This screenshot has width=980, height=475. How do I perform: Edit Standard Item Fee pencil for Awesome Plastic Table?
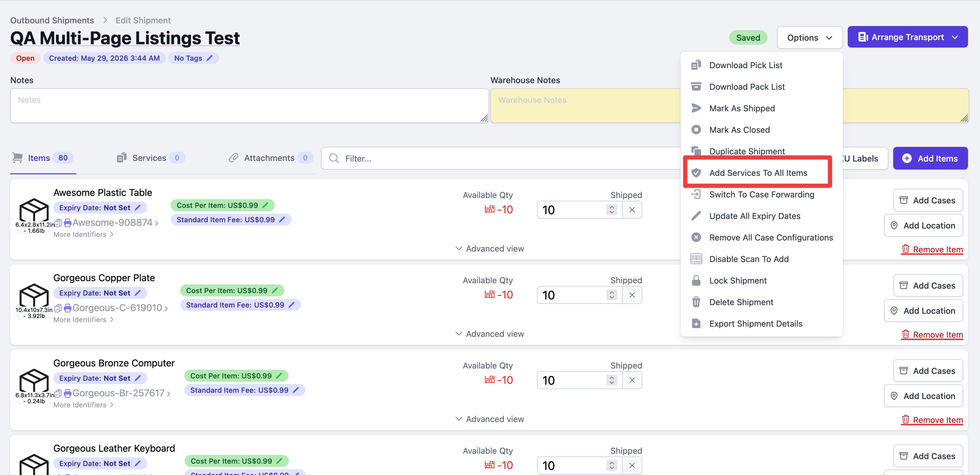click(x=282, y=220)
